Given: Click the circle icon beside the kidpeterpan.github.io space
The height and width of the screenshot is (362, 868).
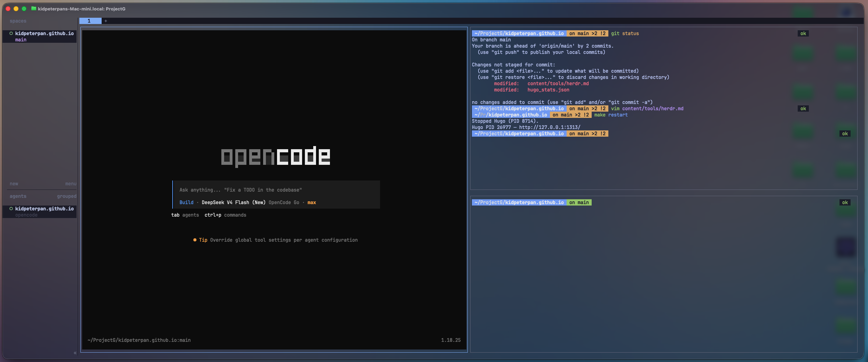Looking at the screenshot, I should tap(11, 33).
